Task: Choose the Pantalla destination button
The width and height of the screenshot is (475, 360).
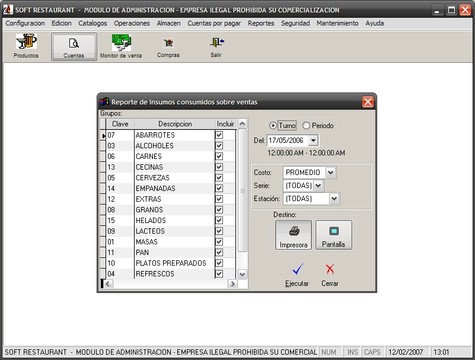Action: pyautogui.click(x=333, y=235)
